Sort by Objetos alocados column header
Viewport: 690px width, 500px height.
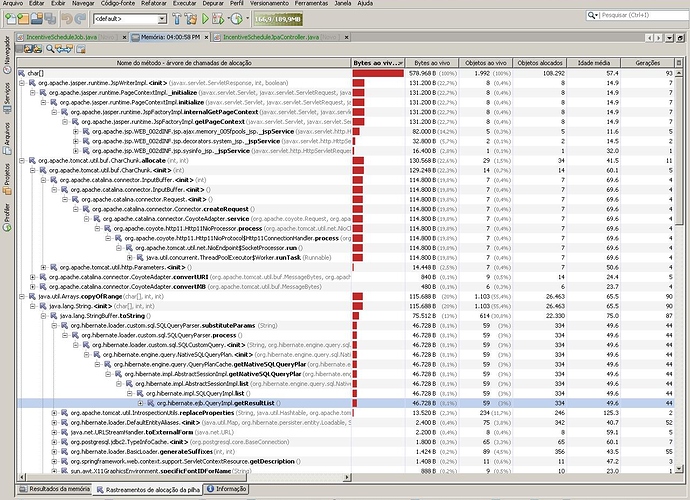pyautogui.click(x=538, y=62)
